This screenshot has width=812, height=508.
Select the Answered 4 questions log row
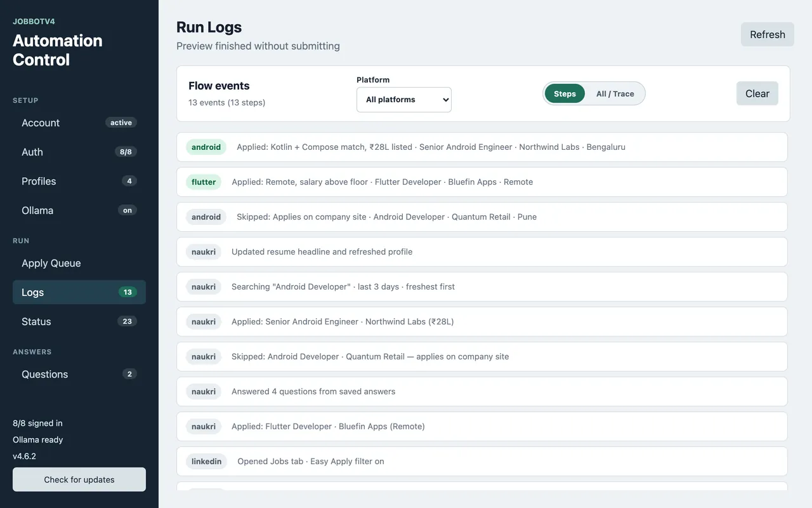point(482,391)
